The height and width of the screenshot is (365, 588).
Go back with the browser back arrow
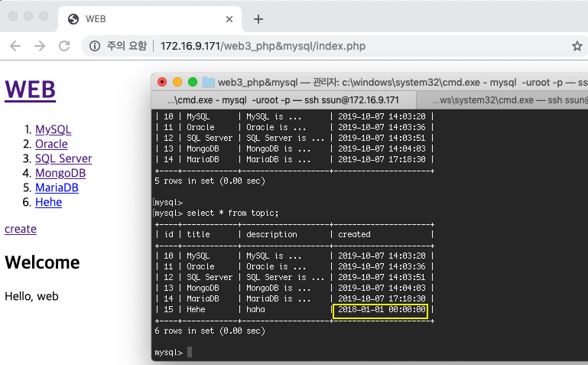pos(15,46)
